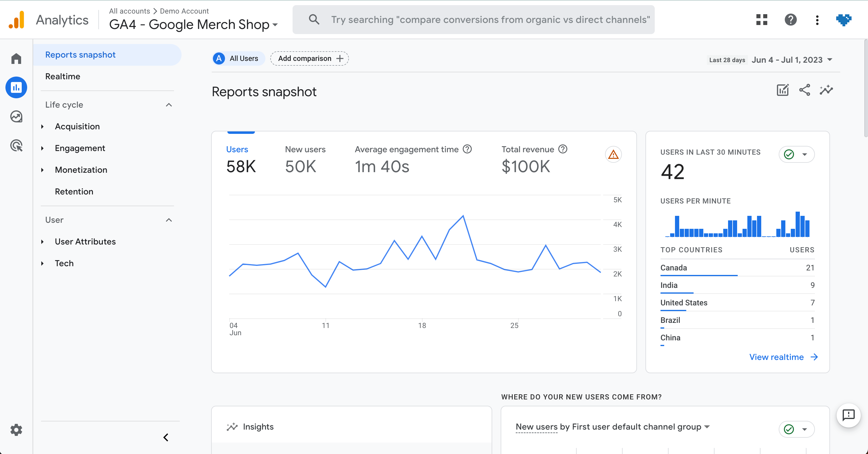868x454 pixels.
Task: Click the China country row
Action: point(737,338)
